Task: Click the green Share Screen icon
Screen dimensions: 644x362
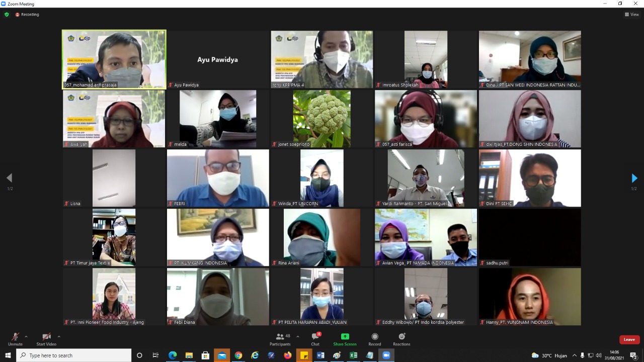Action: [x=345, y=337]
